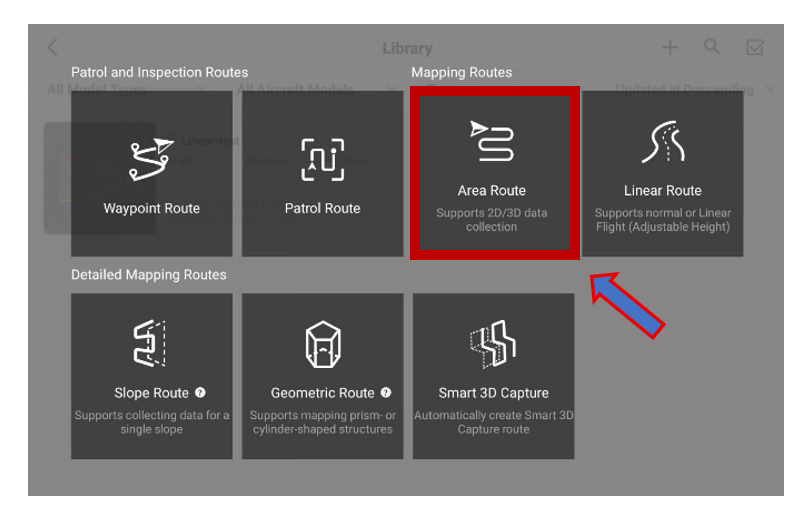Go back using the left arrow
This screenshot has height=517, width=800.
tap(53, 47)
